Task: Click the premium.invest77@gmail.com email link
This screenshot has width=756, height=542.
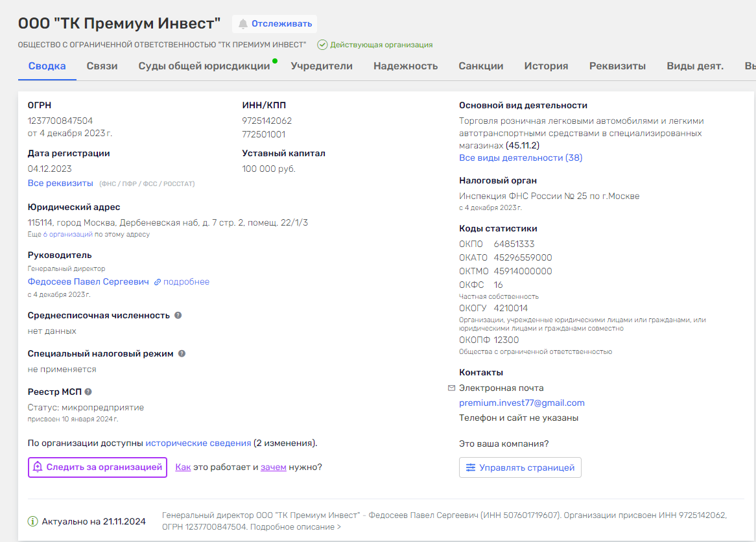Action: [522, 403]
